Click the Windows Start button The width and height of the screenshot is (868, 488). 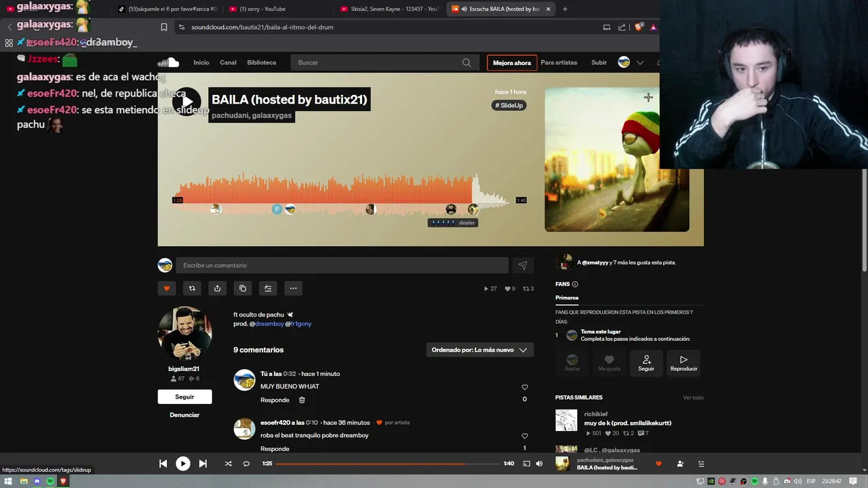coord(9,481)
